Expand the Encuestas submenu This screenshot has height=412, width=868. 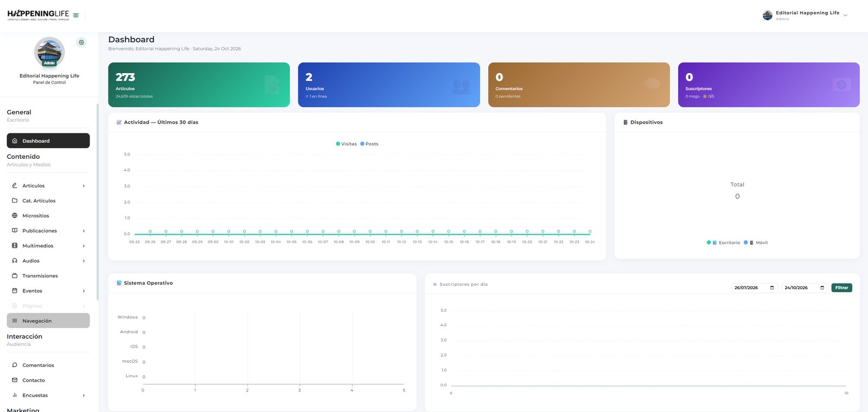[48, 395]
